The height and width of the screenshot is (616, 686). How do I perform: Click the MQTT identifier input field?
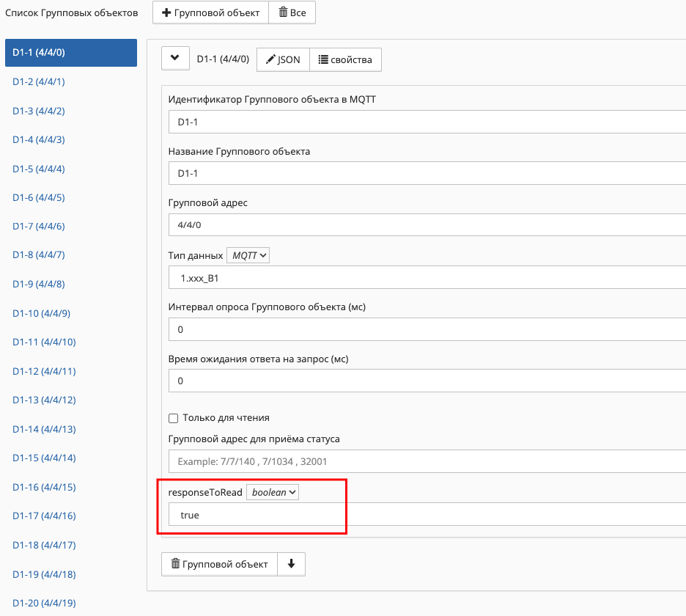tap(425, 122)
